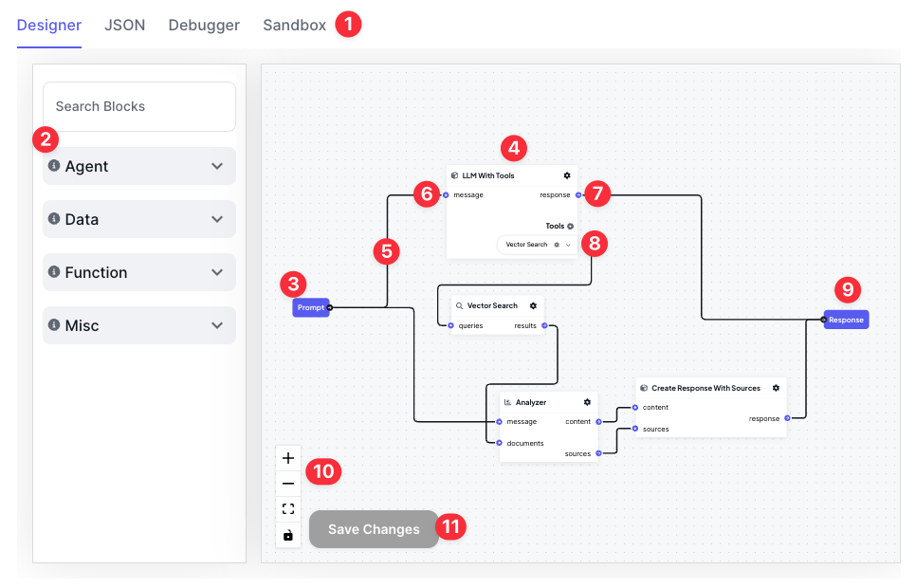Click the Vector Search block's gear icon

[x=533, y=305]
